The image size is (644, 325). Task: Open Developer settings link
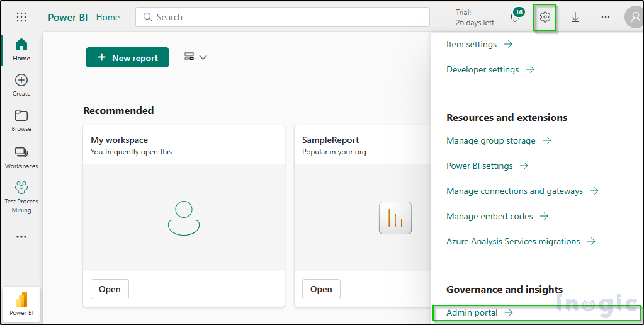click(490, 69)
